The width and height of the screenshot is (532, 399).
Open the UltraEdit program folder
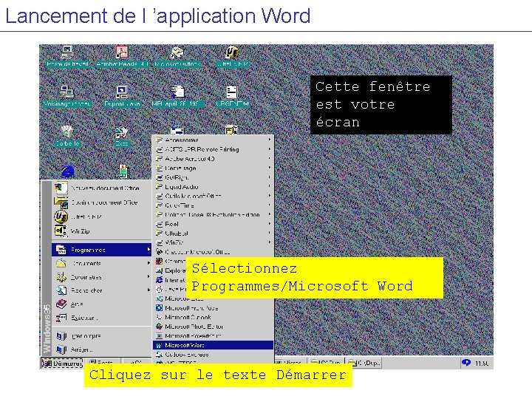[x=213, y=233]
